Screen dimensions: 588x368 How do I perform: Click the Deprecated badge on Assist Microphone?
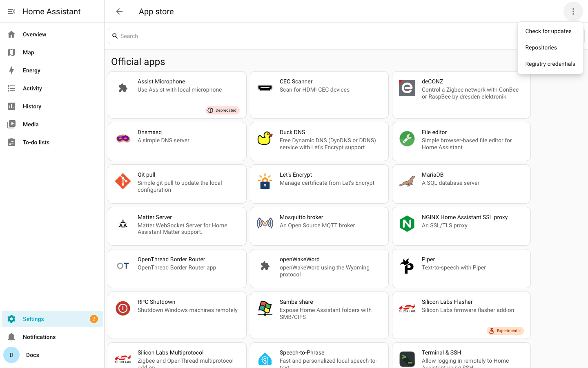pos(223,110)
